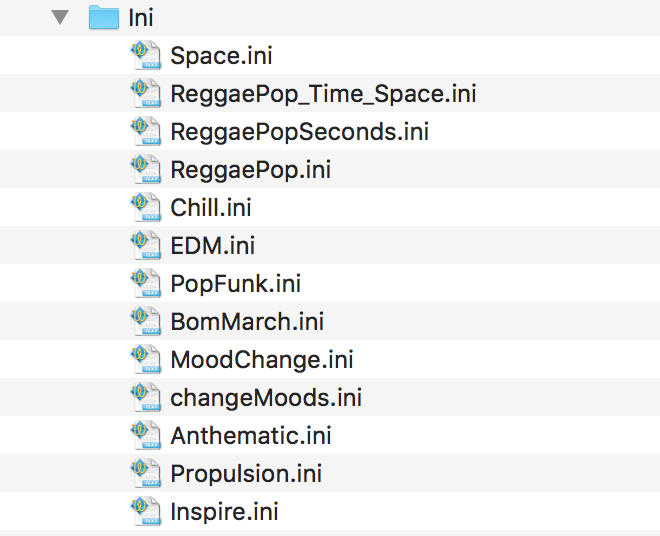Click the Inspire.ini file icon
Viewport: 660px width, 536px height.
[146, 512]
